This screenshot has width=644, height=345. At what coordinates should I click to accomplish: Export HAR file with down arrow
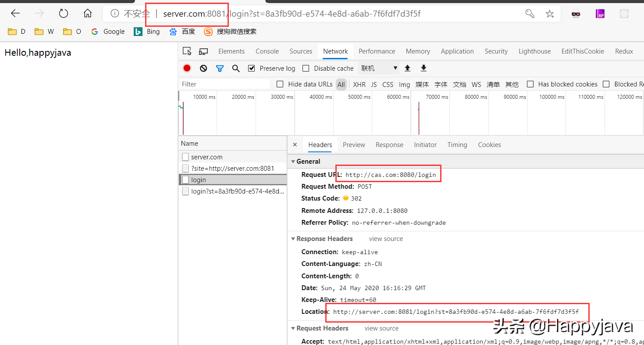coord(423,68)
